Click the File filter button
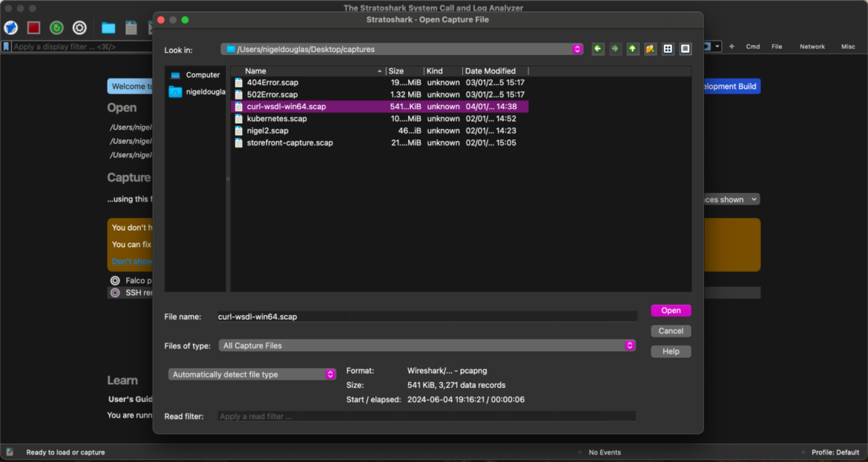The image size is (868, 462). [777, 47]
